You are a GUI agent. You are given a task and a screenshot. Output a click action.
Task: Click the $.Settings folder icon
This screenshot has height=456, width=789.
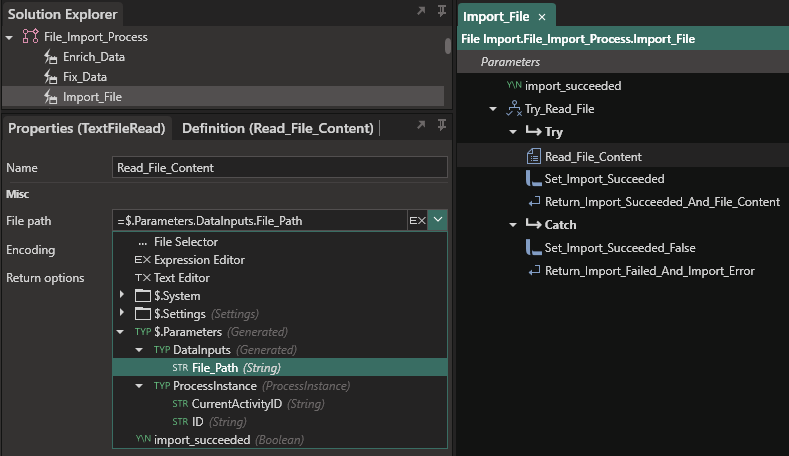point(143,314)
